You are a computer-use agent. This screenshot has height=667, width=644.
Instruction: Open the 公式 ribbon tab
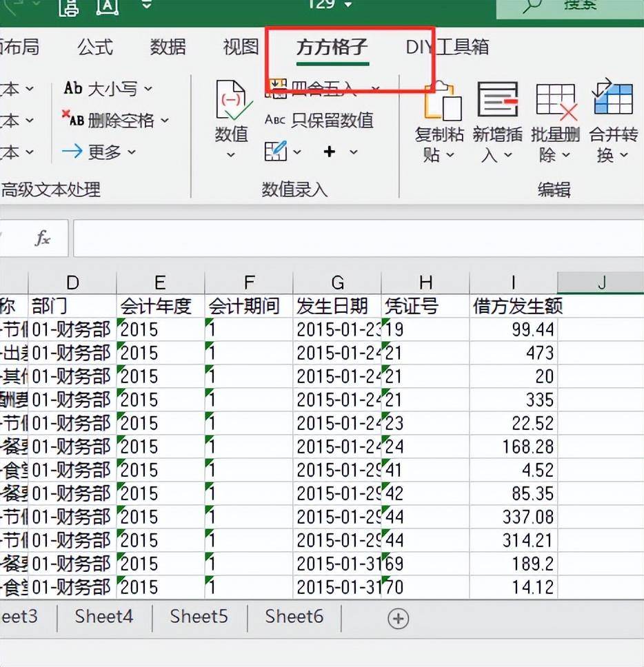[95, 47]
